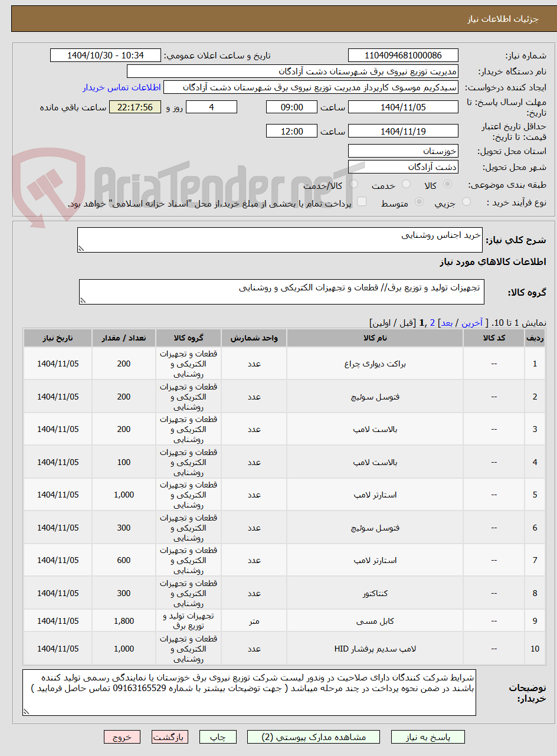Viewport: 557px width, 756px height.
Task: Click the تاریخ نیاز column header
Action: coord(58,338)
